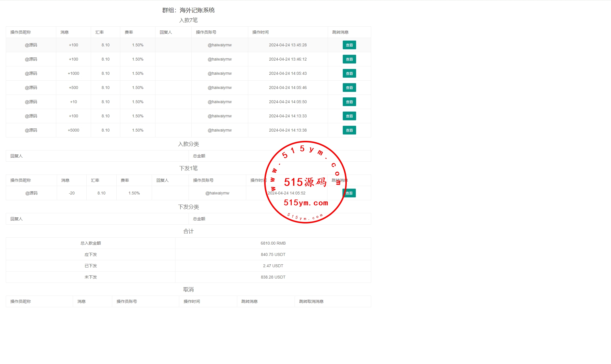Click 查看 button for 13:46:12 deposit row

349,59
